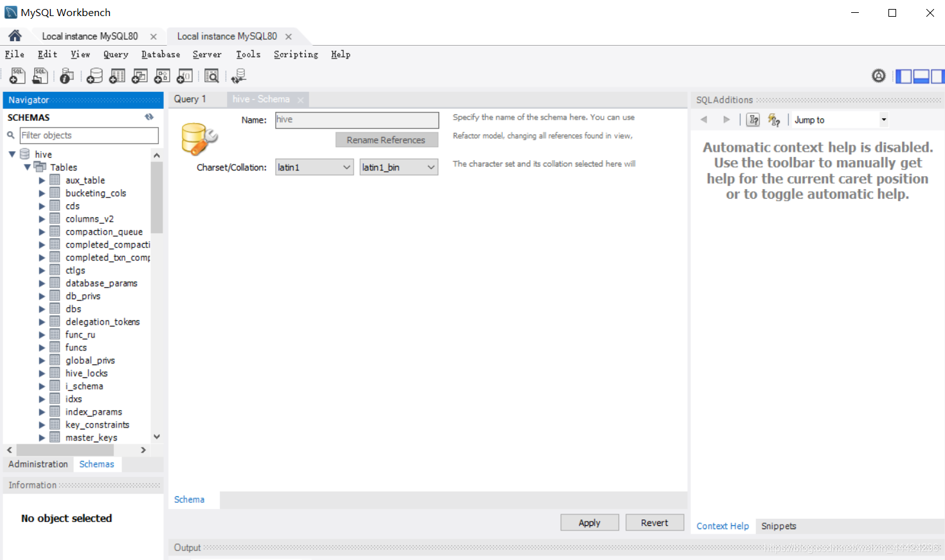Click the schema Name input field
This screenshot has height=560, width=945.
tap(357, 120)
